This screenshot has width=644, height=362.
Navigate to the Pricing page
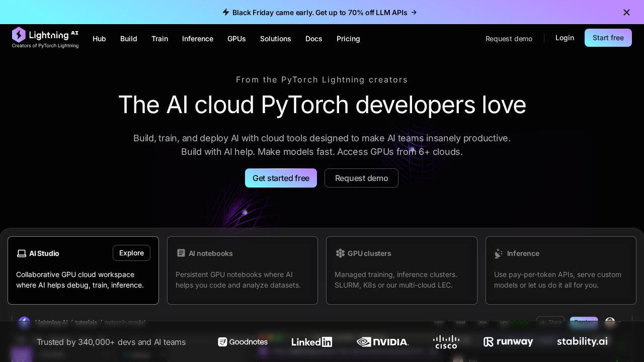pyautogui.click(x=348, y=39)
